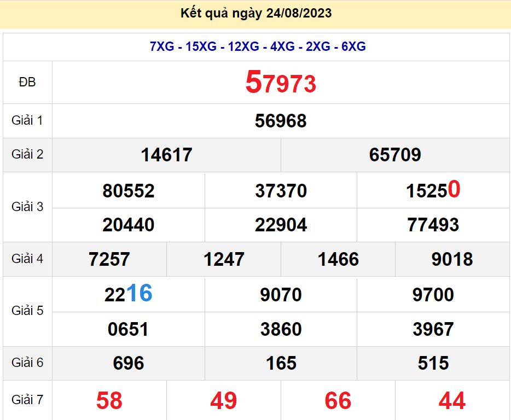Click the ĐB row label
Image resolution: width=511 pixels, height=420 pixels.
coord(27,82)
